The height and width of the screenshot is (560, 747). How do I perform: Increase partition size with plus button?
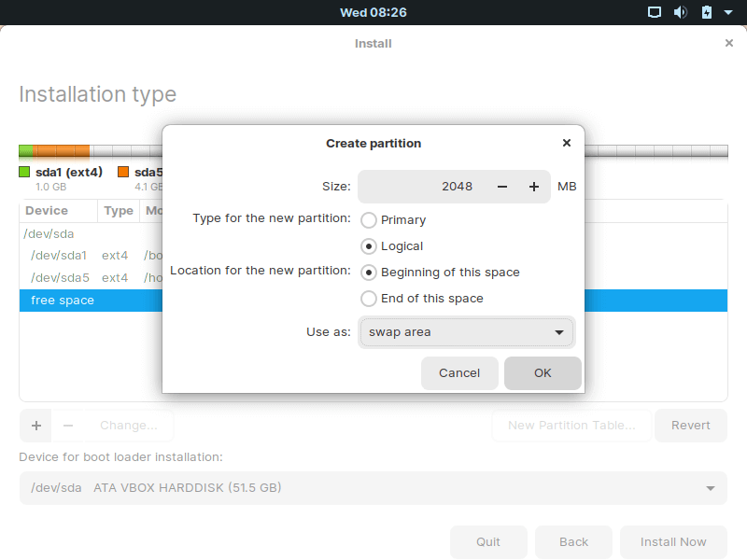point(534,187)
